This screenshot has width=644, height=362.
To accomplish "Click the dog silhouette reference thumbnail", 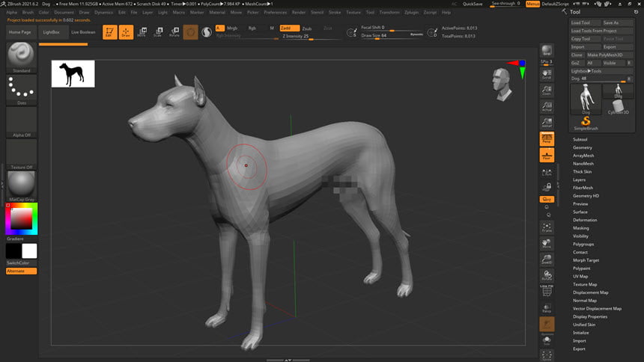I will click(73, 74).
